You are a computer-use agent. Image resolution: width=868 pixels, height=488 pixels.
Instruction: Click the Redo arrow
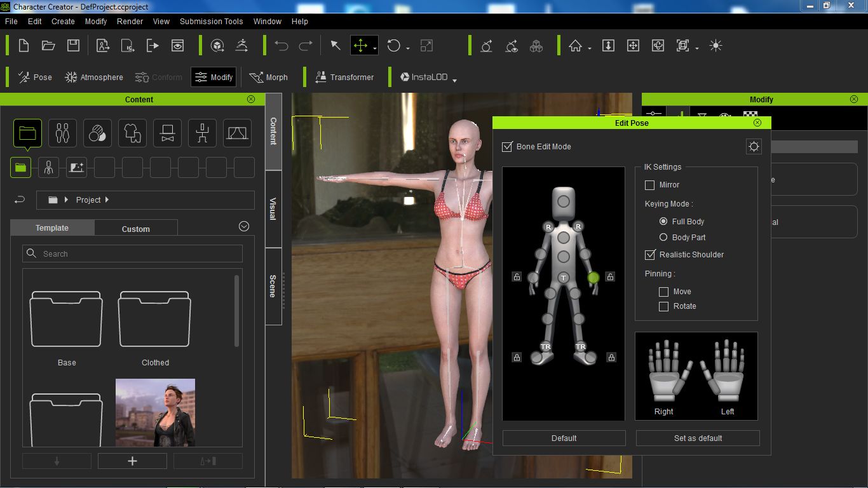click(x=306, y=46)
